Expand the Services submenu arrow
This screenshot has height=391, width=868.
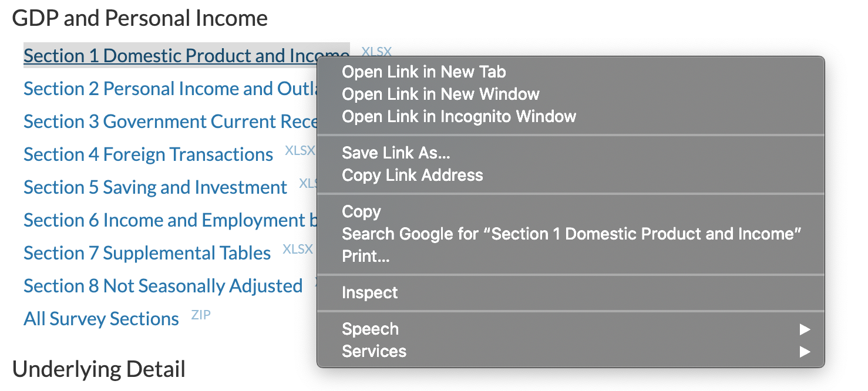805,352
